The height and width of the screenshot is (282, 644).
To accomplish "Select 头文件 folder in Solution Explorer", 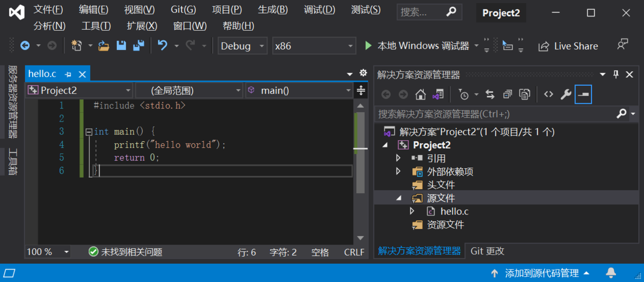I will (441, 184).
